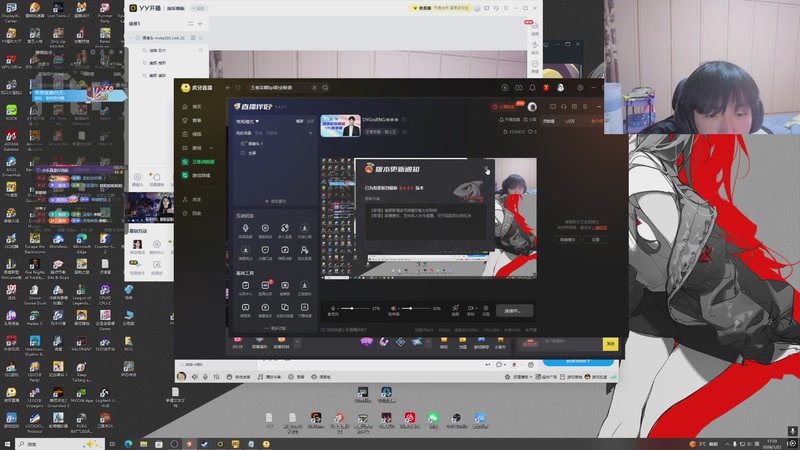
Task: Click the back arrow in Huya Live header
Action: point(228,88)
